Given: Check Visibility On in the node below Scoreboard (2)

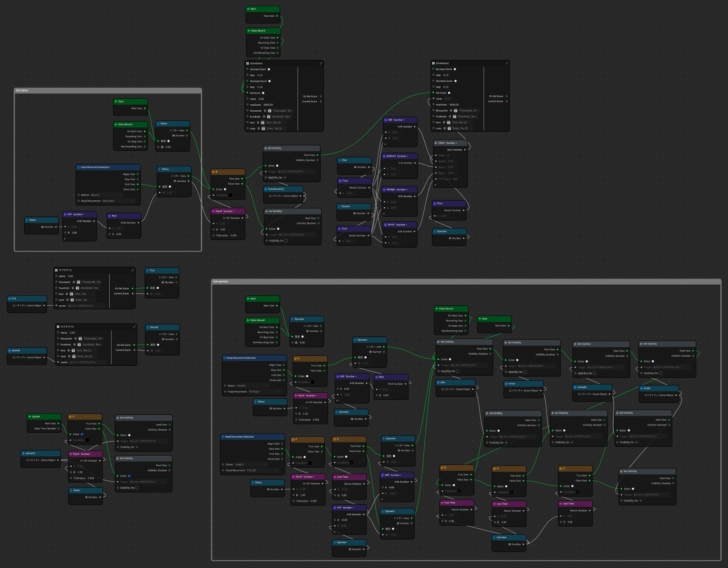Looking at the screenshot, I should tap(286, 241).
